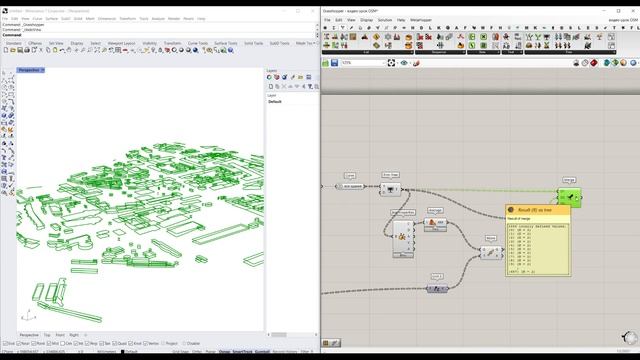Image resolution: width=640 pixels, height=360 pixels.
Task: Add a new viewport tab with plus button
Action: click(x=85, y=335)
